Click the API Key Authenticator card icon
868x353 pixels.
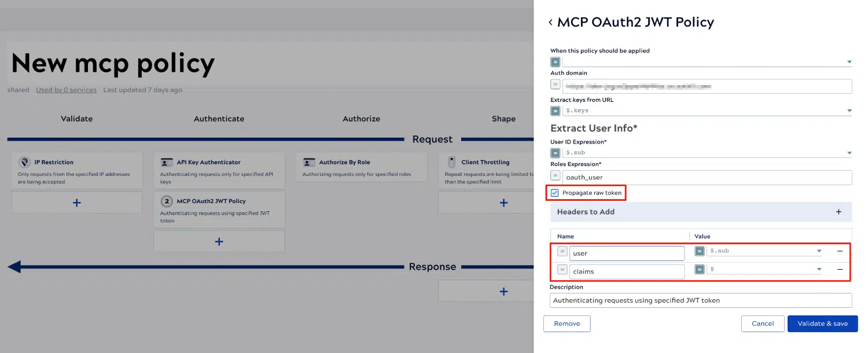pyautogui.click(x=167, y=163)
